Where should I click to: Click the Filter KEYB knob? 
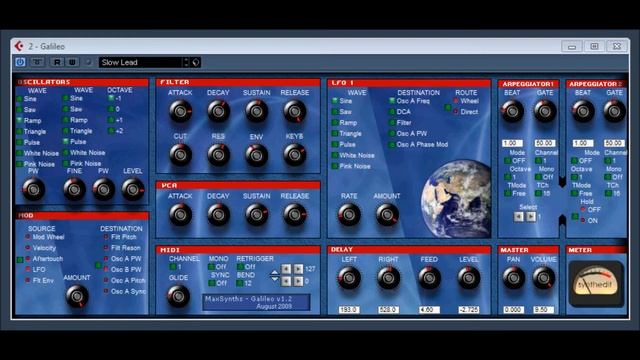point(295,155)
